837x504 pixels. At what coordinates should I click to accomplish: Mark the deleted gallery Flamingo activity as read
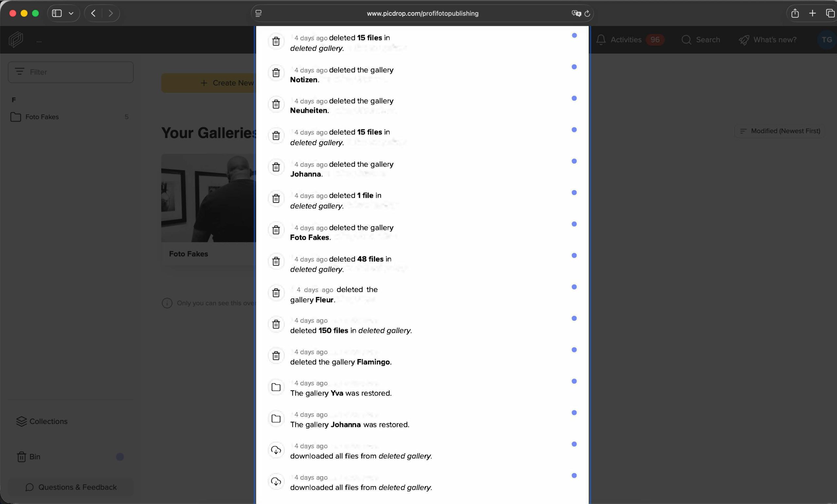[x=574, y=350]
